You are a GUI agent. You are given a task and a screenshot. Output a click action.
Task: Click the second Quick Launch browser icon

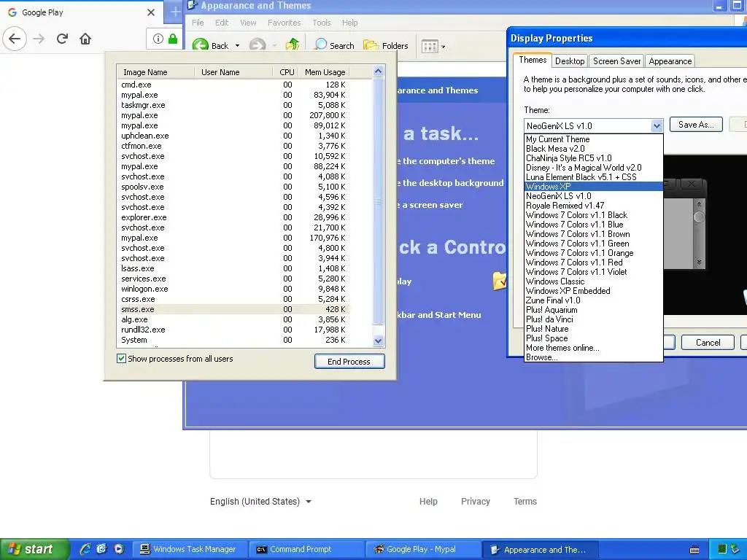101,549
